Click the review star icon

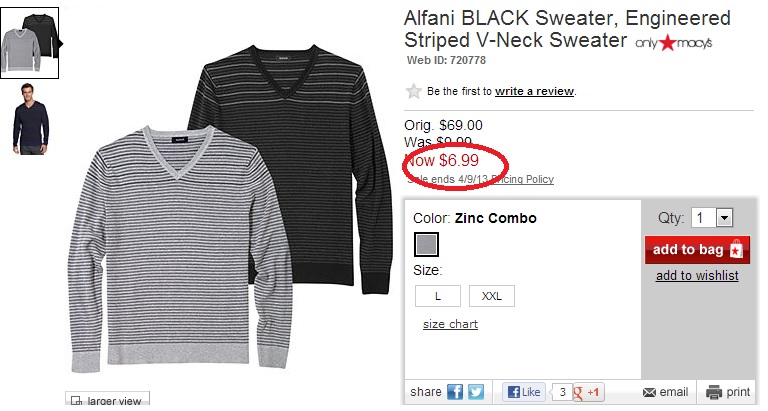(413, 91)
